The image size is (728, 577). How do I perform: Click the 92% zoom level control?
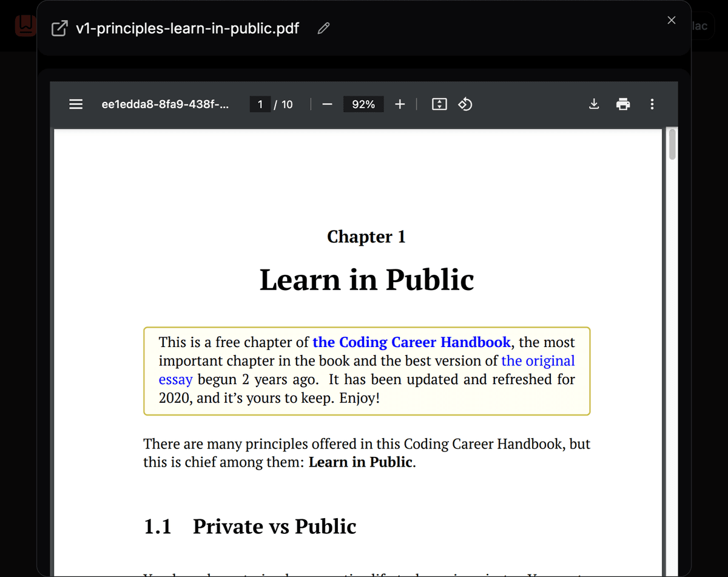(x=363, y=104)
